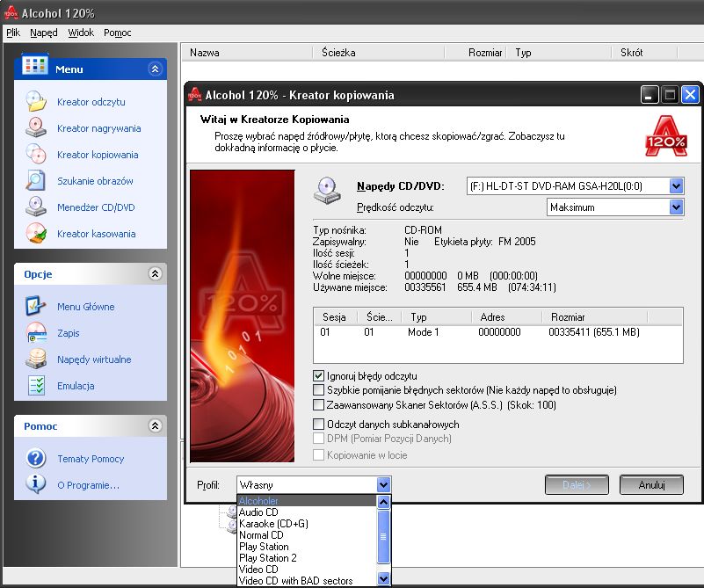Enable Odczyt danych subkanałowych
This screenshot has width=704, height=588.
(x=318, y=425)
